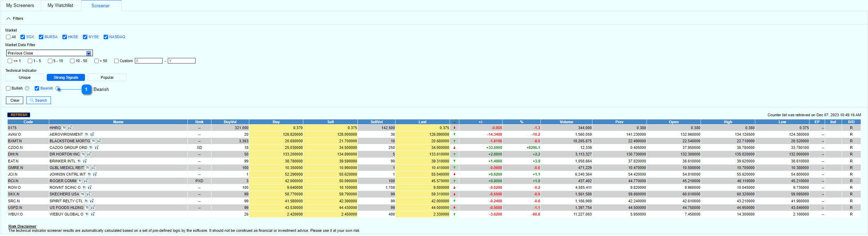
Task: Select Popular technical indicator tab
Action: coord(107,77)
